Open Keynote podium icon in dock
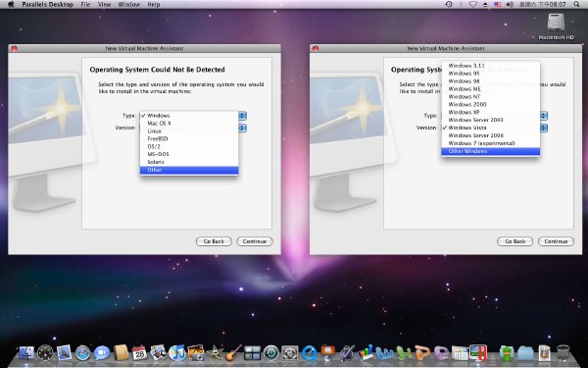The height and width of the screenshot is (368, 588). pyautogui.click(x=328, y=353)
